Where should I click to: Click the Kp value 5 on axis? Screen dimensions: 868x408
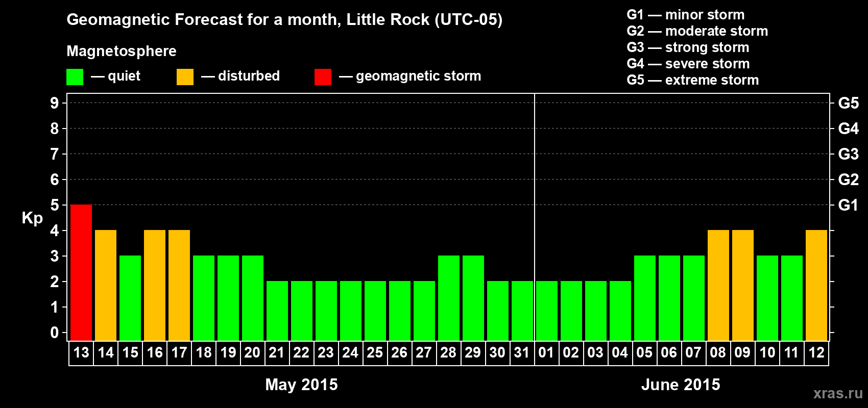pyautogui.click(x=55, y=205)
